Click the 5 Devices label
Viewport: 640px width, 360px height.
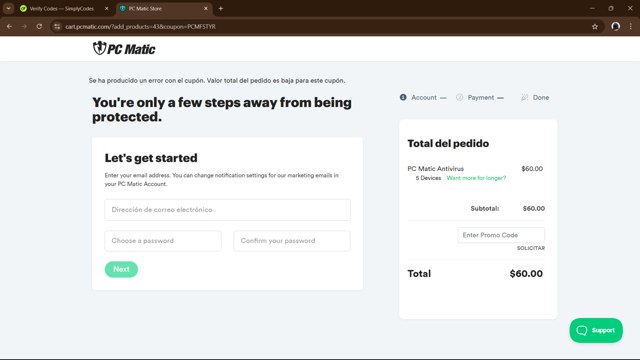pos(428,178)
